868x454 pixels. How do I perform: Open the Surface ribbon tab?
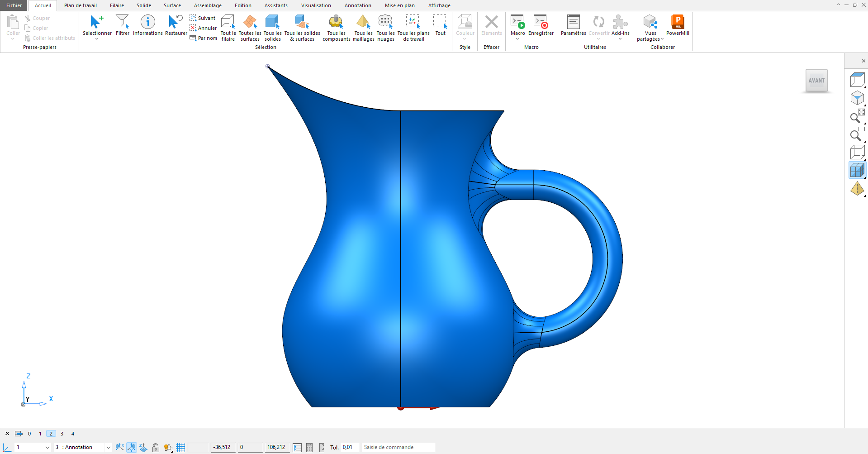(172, 5)
